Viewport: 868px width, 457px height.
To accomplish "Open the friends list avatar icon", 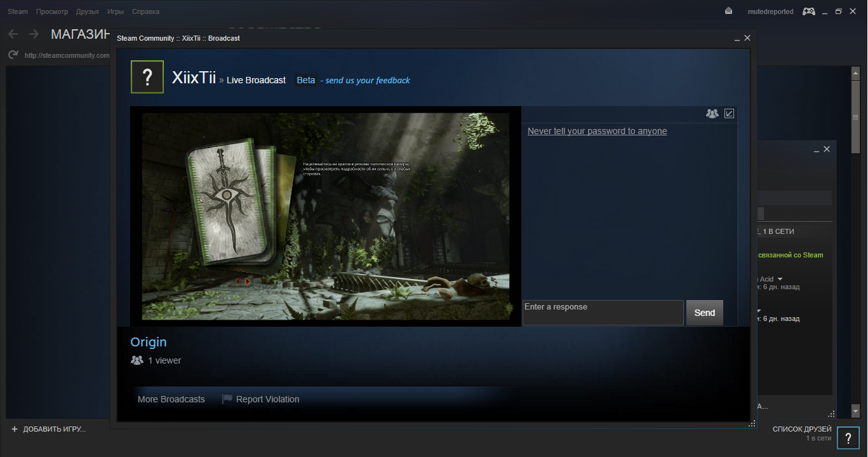I will pyautogui.click(x=848, y=438).
